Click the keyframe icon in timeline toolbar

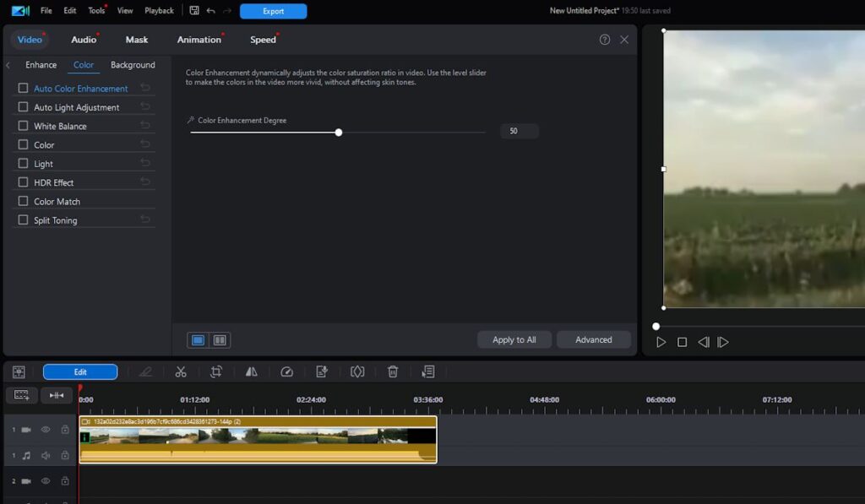point(357,371)
